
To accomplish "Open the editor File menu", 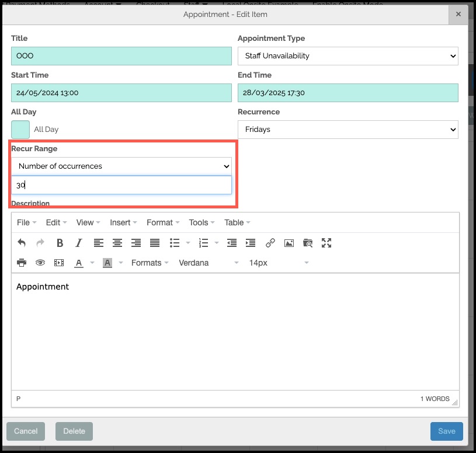I will tap(26, 222).
